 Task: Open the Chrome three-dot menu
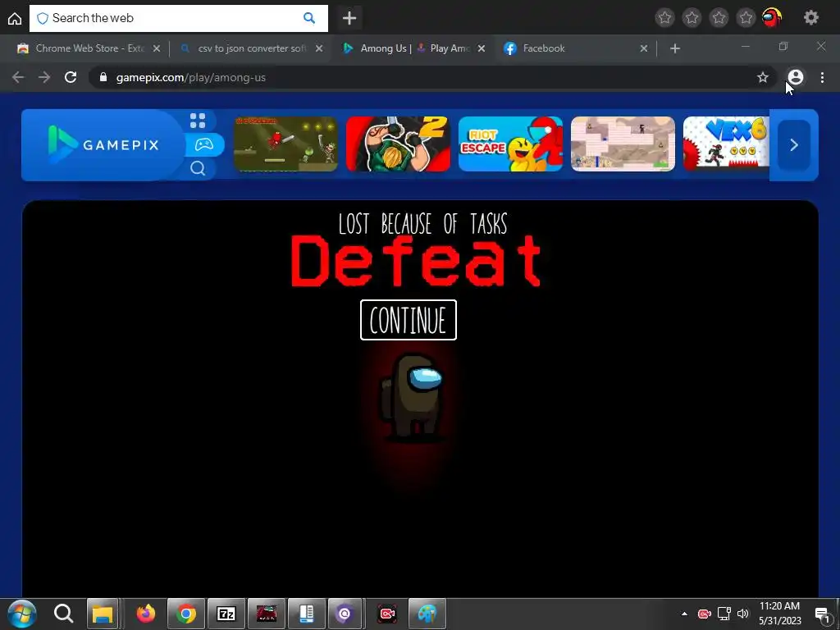point(822,78)
